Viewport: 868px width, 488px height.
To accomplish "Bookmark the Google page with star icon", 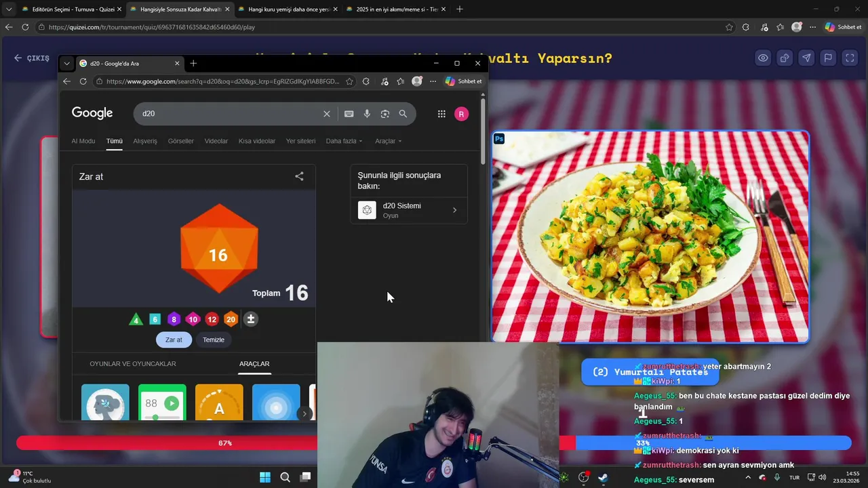I will tap(349, 81).
